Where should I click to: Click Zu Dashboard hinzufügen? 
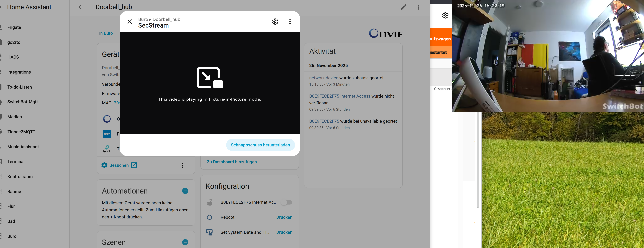pyautogui.click(x=231, y=162)
